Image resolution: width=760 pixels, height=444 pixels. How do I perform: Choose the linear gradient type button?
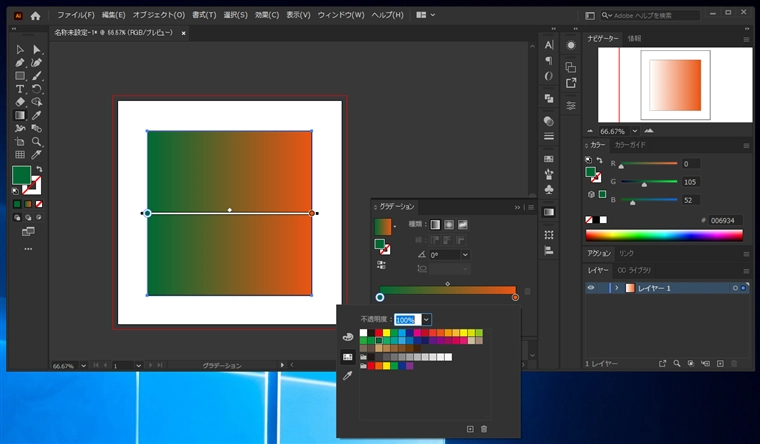[x=434, y=224]
